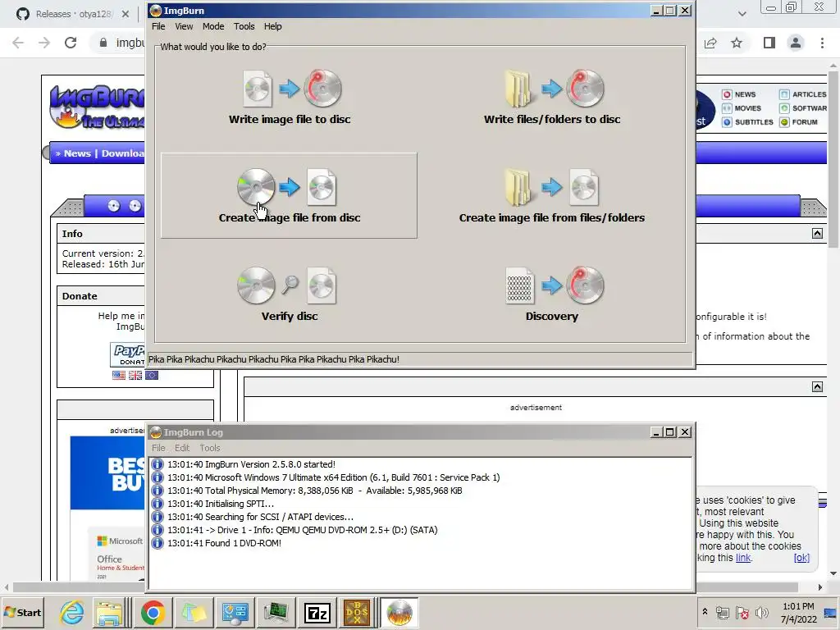The image size is (840, 630).
Task: Accept cookies via [ok] link
Action: click(801, 558)
